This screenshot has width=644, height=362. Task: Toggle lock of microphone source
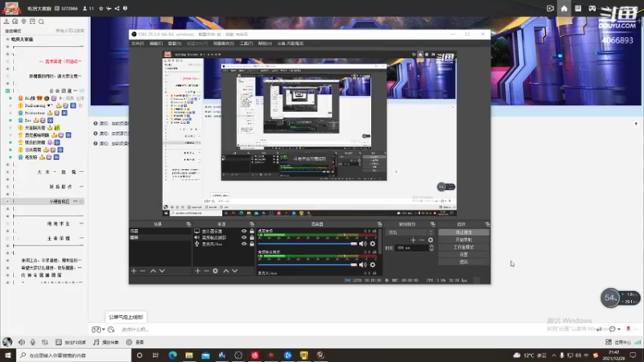click(252, 244)
